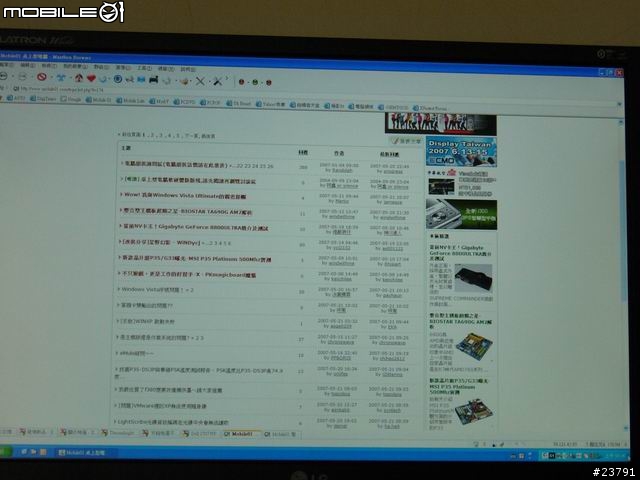Click the Back navigation arrow icon

point(4,76)
